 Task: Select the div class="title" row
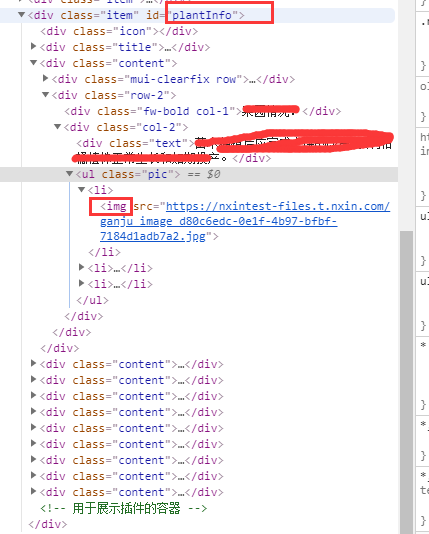click(x=125, y=47)
